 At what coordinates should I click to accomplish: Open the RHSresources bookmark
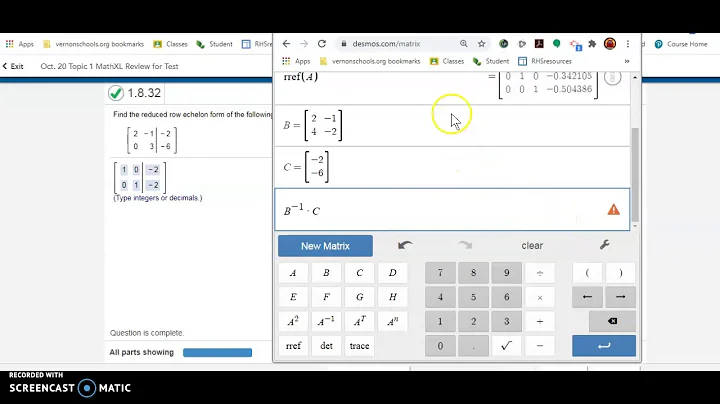coord(545,61)
